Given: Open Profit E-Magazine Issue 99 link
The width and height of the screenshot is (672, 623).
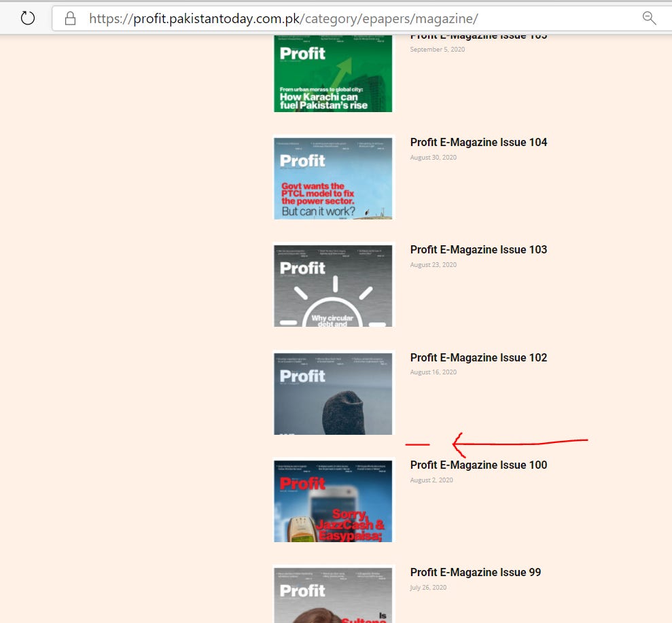Looking at the screenshot, I should click(x=475, y=572).
